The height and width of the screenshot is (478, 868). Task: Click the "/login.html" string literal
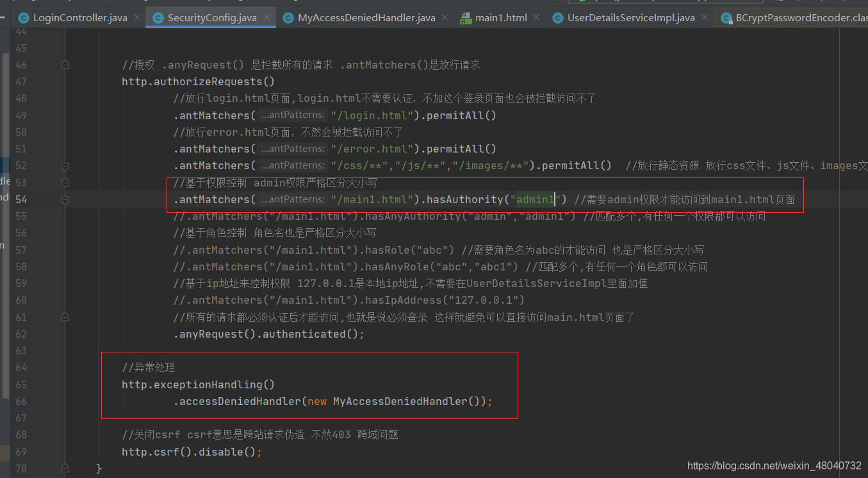[x=372, y=115]
